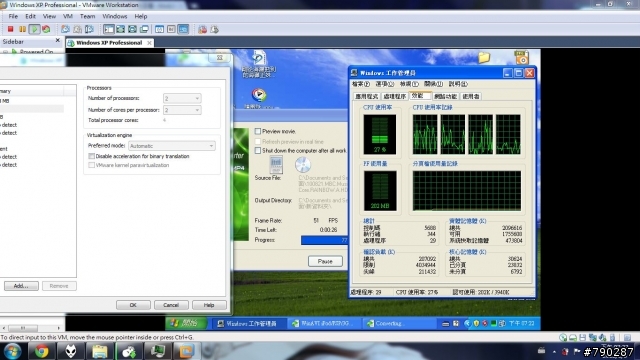Switch to the 應用程式 tab in Task Manager
This screenshot has height=360, width=640.
point(367,96)
